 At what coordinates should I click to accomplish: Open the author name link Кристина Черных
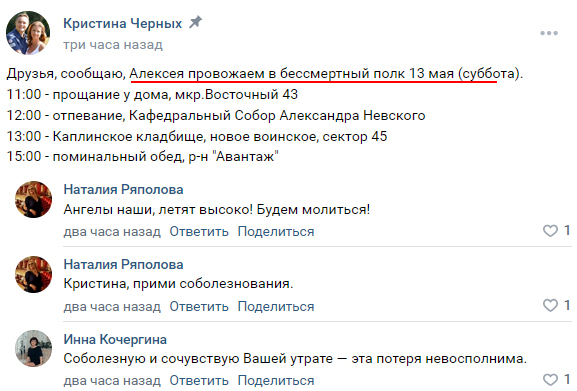coord(123,23)
